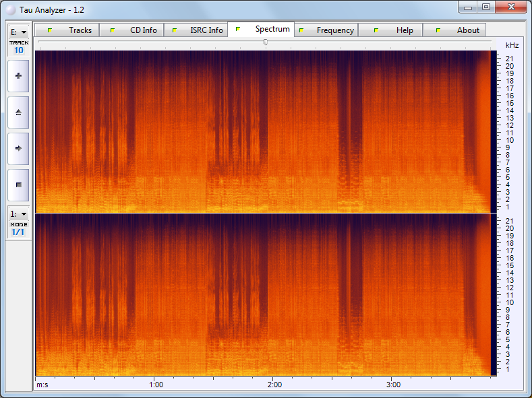Click the right arrow analyze button
The image size is (532, 398).
[x=18, y=148]
